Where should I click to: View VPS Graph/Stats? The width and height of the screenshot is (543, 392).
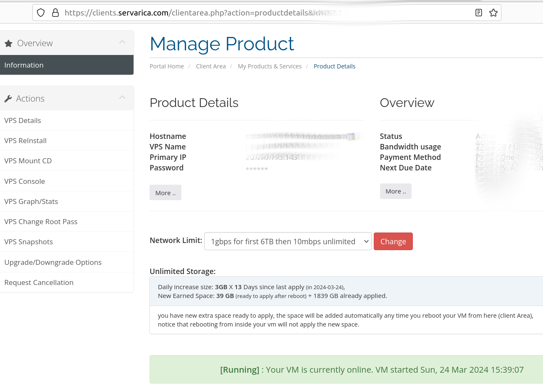click(x=67, y=201)
